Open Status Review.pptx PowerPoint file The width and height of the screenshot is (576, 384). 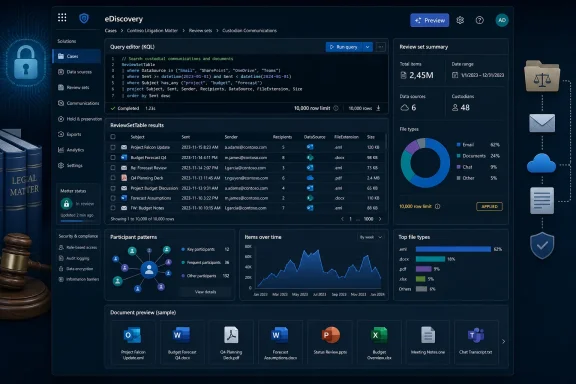click(x=330, y=342)
